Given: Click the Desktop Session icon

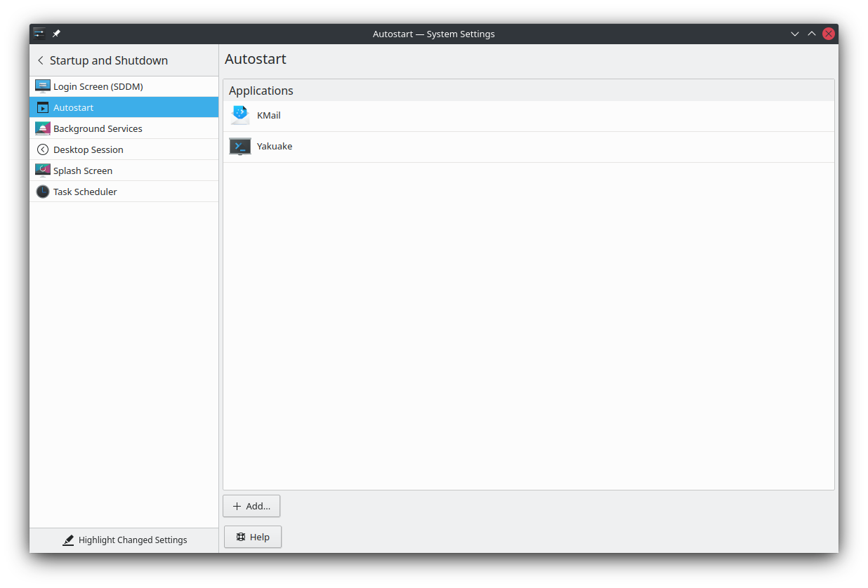Looking at the screenshot, I should [x=43, y=149].
